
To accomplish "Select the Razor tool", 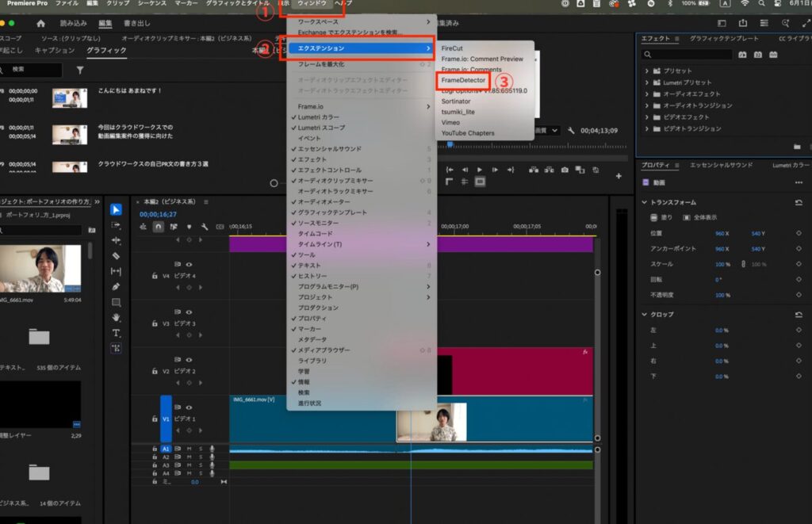I will [116, 256].
